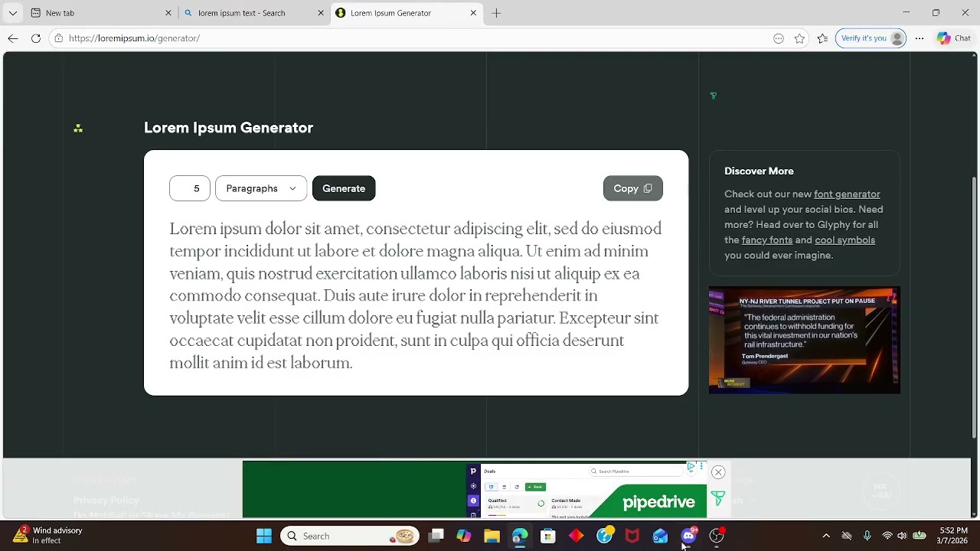Show hidden system tray icons
Viewport: 980px width, 551px height.
tap(826, 536)
